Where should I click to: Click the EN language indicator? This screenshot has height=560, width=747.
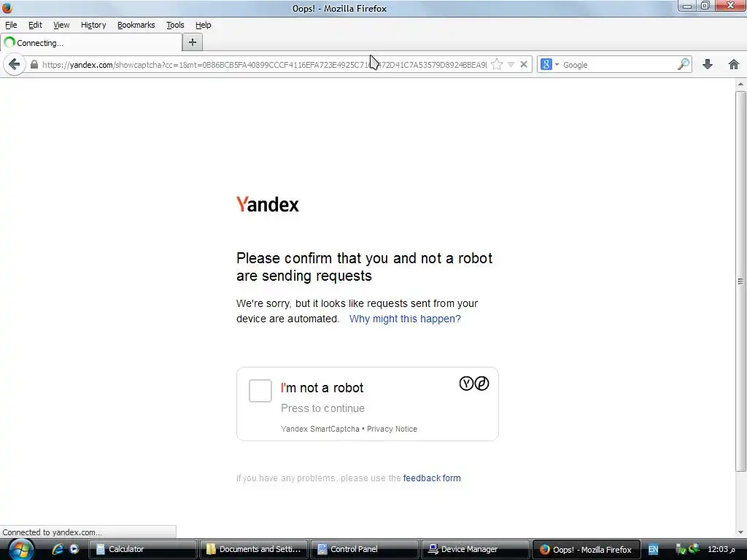[x=653, y=550]
